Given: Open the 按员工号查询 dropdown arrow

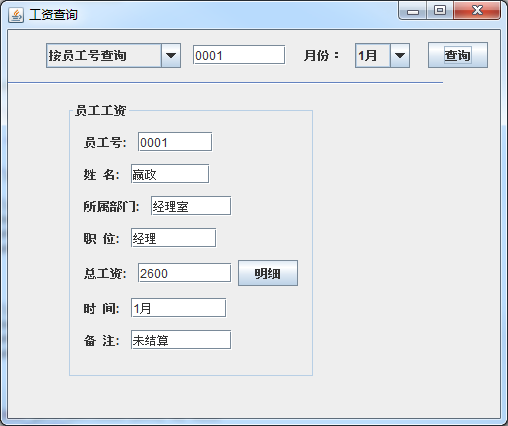Looking at the screenshot, I should (x=171, y=55).
